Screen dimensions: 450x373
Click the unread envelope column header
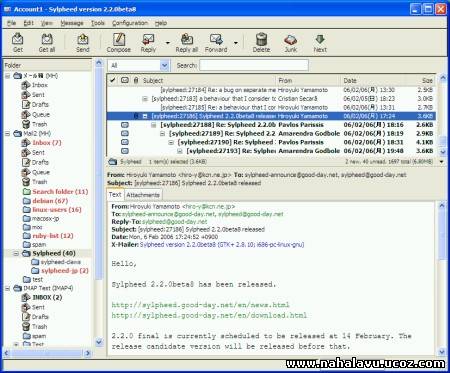tap(125, 80)
